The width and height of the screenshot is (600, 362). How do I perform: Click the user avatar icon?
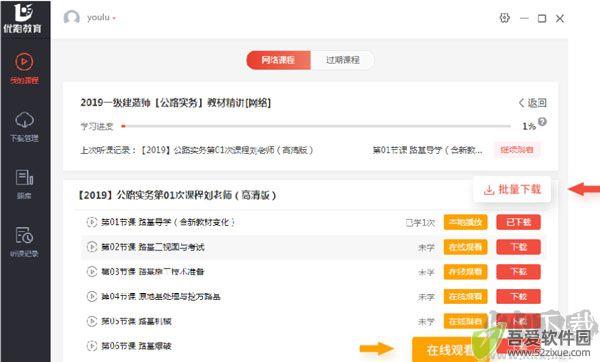coord(72,18)
